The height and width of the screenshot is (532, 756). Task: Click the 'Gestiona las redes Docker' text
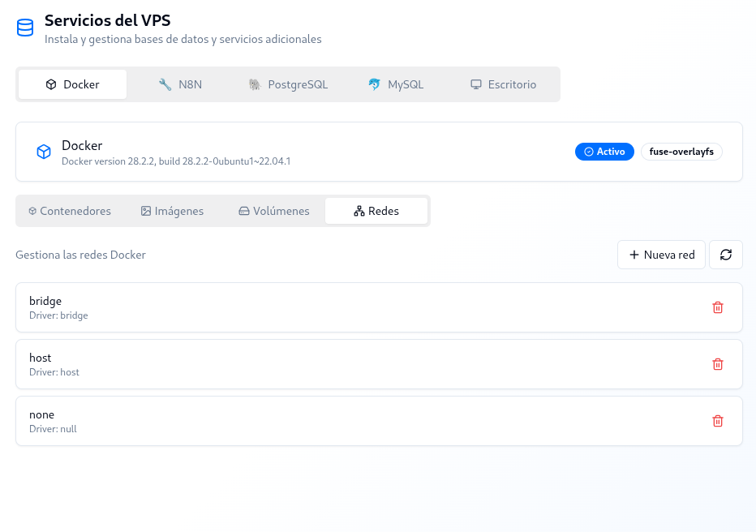click(80, 255)
